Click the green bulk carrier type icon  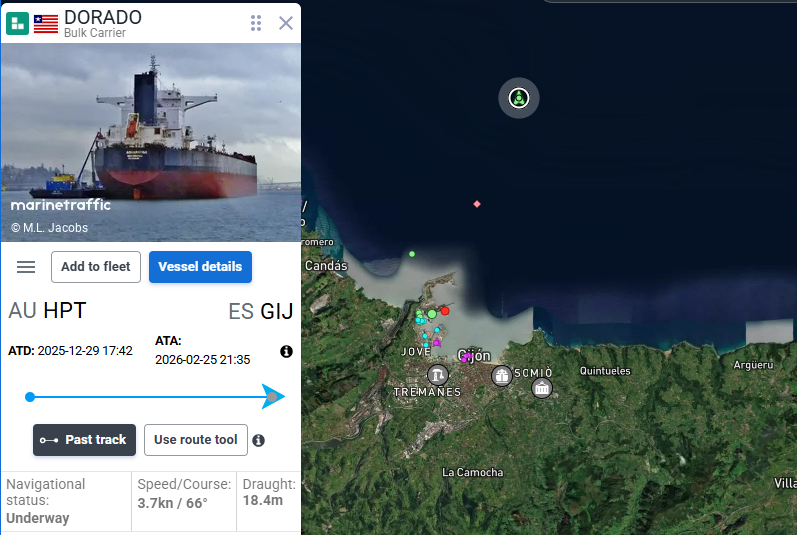[17, 23]
